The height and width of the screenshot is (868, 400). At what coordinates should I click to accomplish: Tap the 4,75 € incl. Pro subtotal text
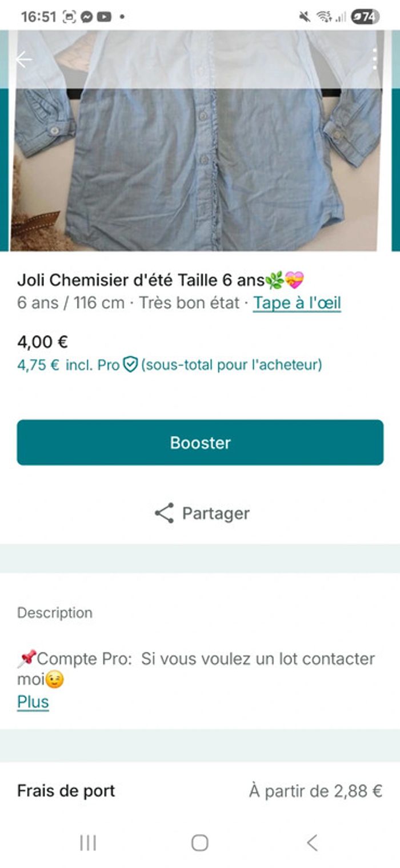click(x=68, y=364)
